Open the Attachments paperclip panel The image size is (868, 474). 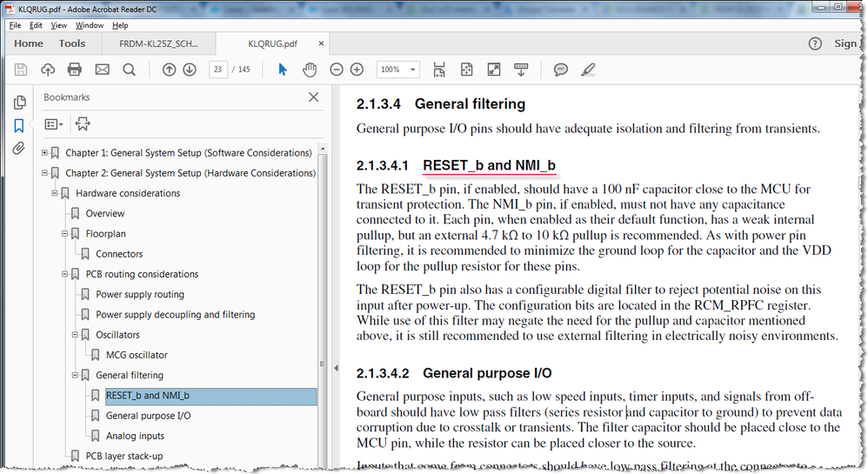[19, 149]
